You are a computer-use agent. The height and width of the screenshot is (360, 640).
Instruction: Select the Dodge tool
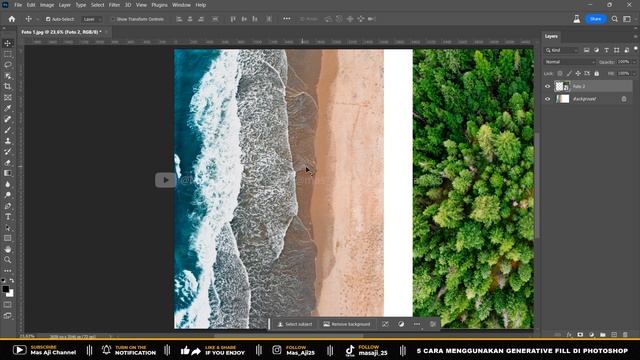[8, 195]
